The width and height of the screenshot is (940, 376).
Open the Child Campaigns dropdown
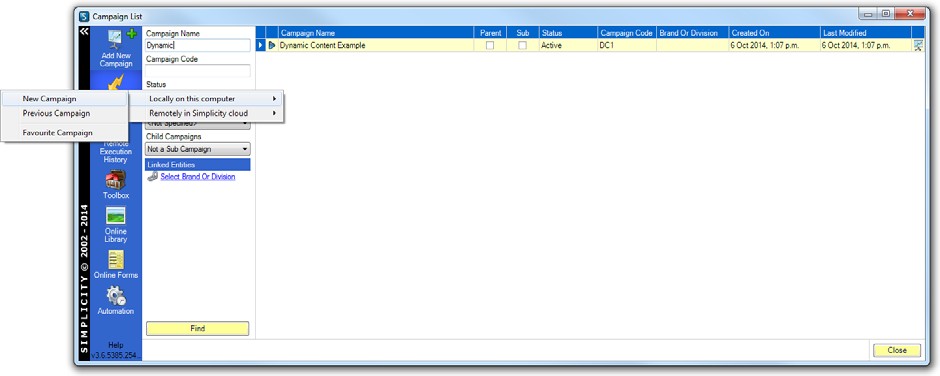[197, 149]
